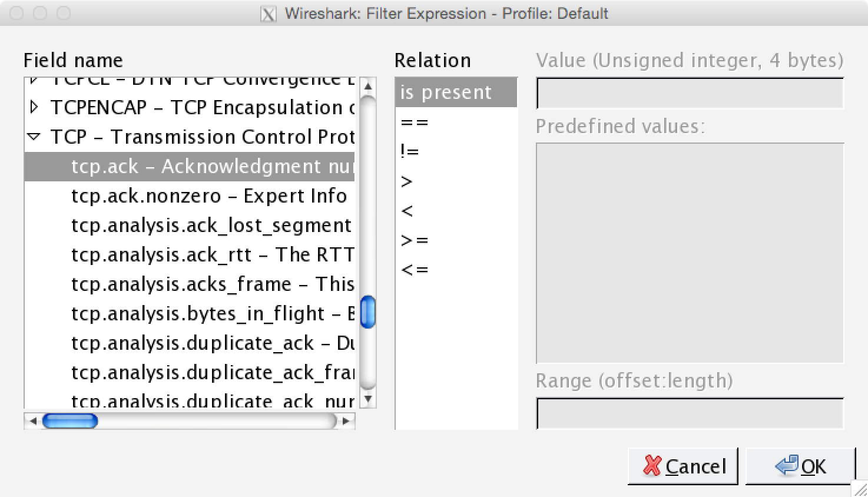868x497 pixels.
Task: Select the tcp.ack – Acknowledgment number field
Action: pos(190,167)
